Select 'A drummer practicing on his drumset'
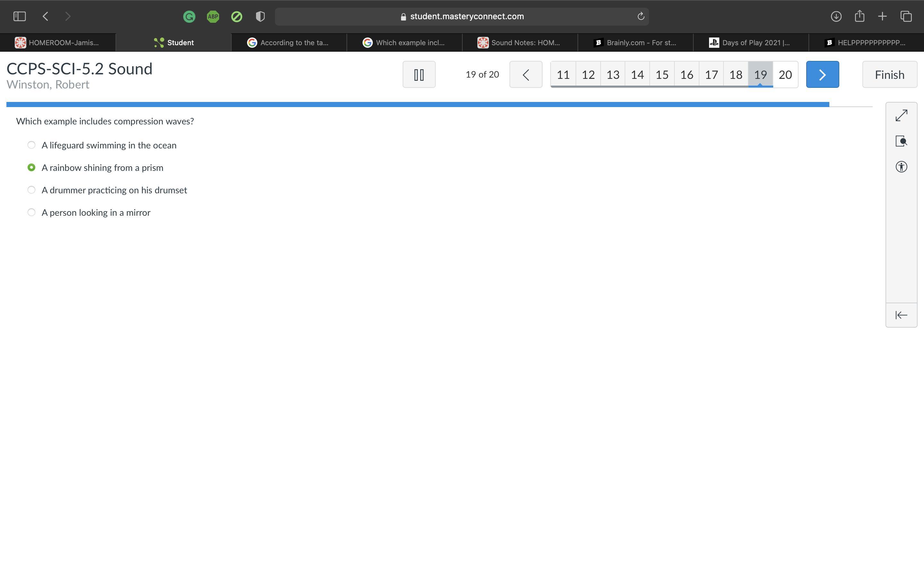 (x=32, y=190)
